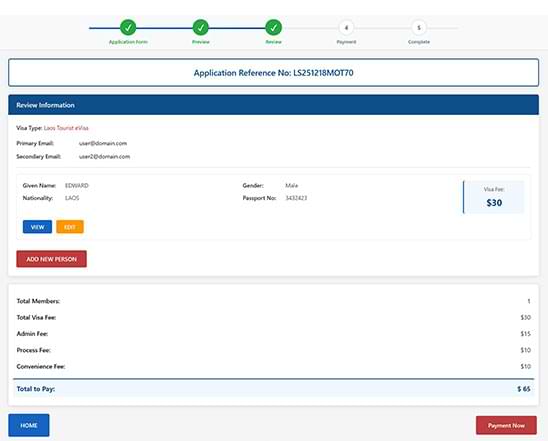Click the orange EDIT button
Image resolution: width=548 pixels, height=441 pixels.
point(70,227)
